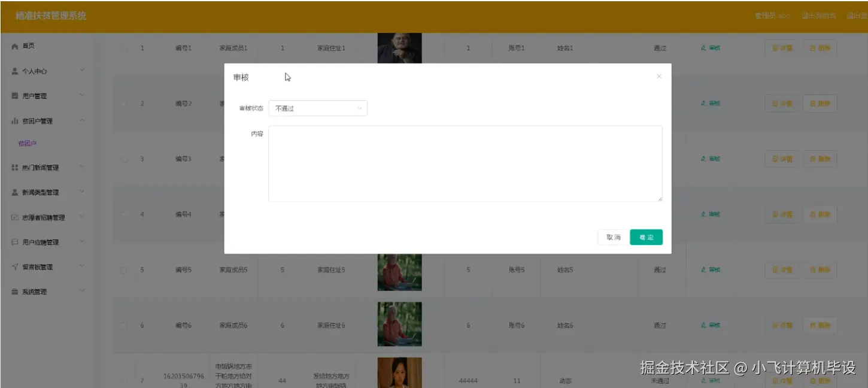Image resolution: width=868 pixels, height=388 pixels.
Task: Click the 删除 button in row 1
Action: 820,48
